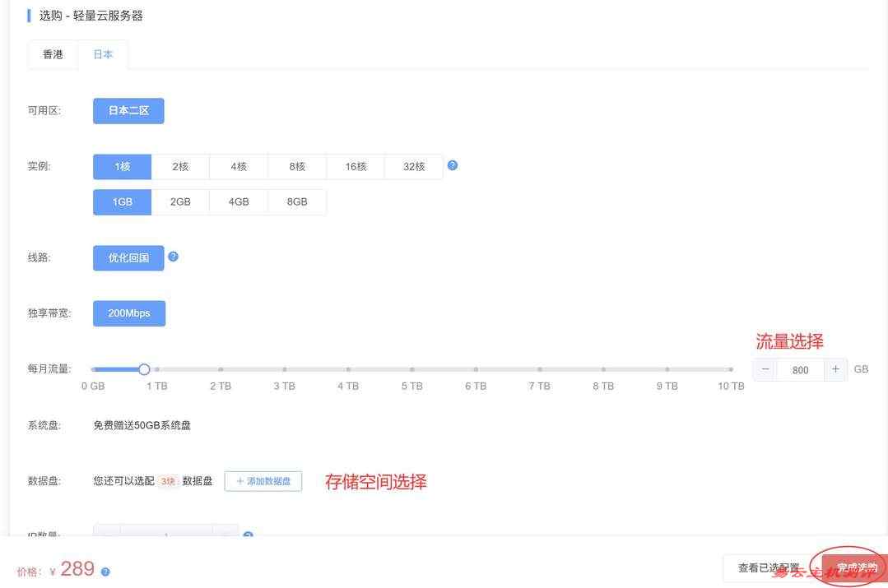This screenshot has width=888, height=588.
Task: Select the 8GB memory option
Action: [296, 201]
